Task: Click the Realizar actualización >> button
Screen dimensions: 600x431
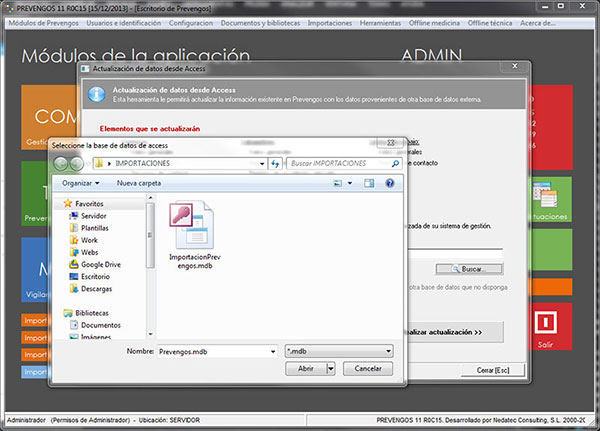Action: tap(455, 332)
